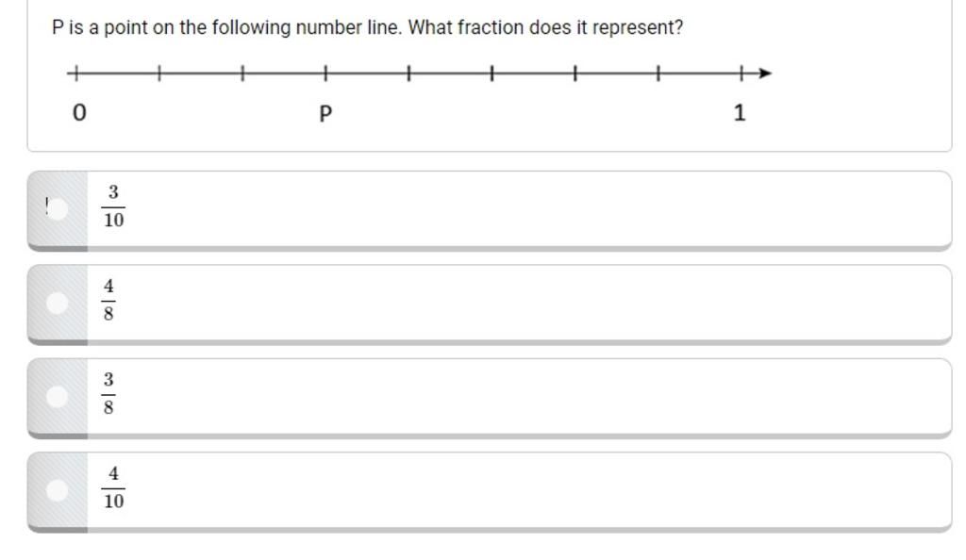
Task: Click the first tick mark after 0
Action: [158, 74]
